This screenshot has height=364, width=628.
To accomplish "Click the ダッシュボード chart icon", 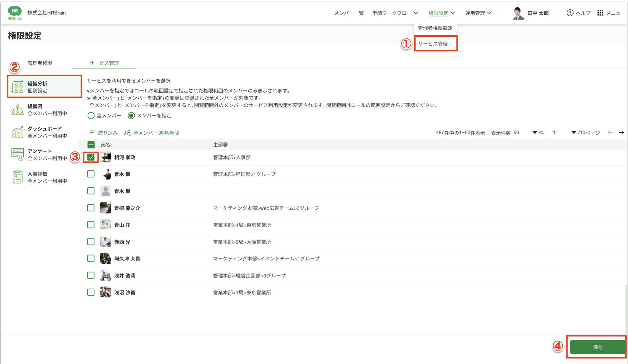I will pyautogui.click(x=17, y=132).
